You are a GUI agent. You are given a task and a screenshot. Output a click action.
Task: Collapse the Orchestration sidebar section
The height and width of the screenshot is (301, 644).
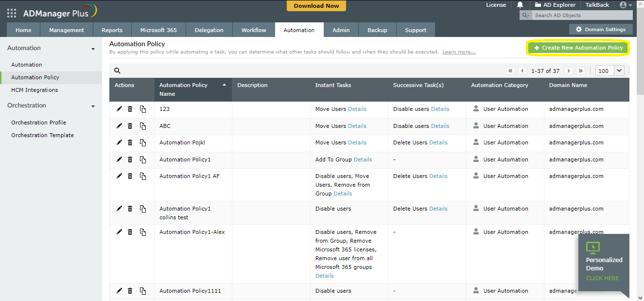(x=93, y=106)
